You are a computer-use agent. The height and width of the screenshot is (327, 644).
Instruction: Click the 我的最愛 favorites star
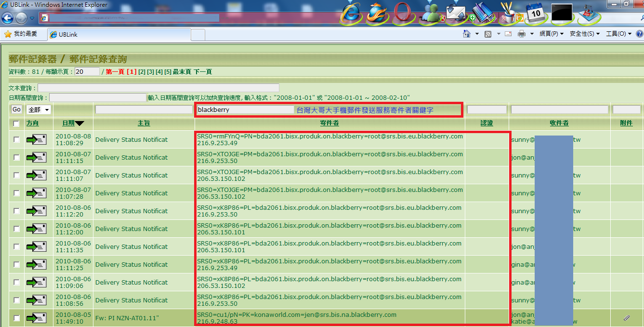click(x=8, y=34)
